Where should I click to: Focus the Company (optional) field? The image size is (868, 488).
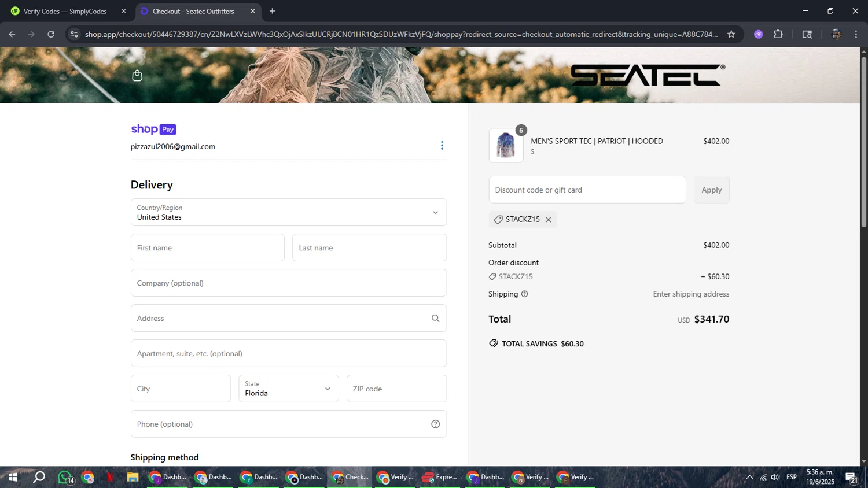point(289,283)
